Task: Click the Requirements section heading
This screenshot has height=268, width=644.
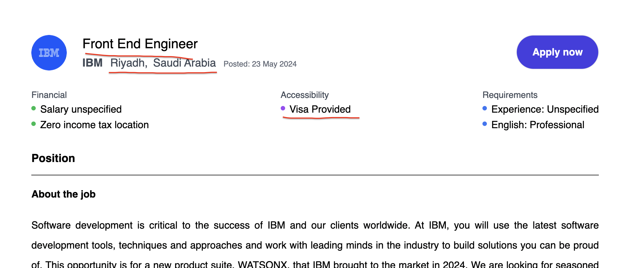Action: (x=510, y=95)
